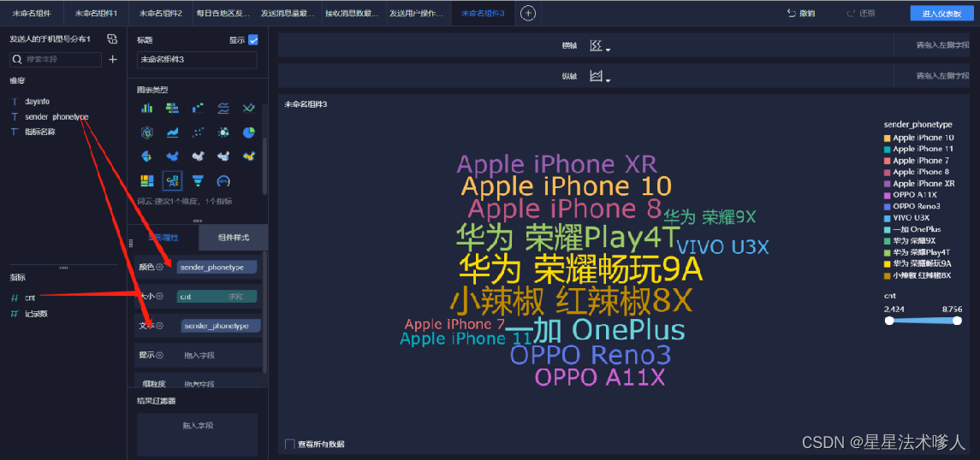Click the sender_phonetype field in 文本
The image size is (980, 460).
[x=222, y=326]
